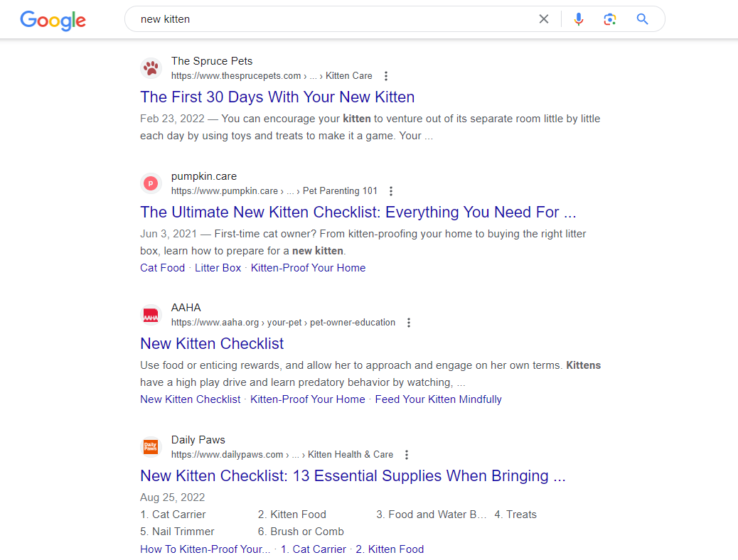
Task: Open 'The Ultimate New Kitten Checklist' result
Action: pos(358,212)
